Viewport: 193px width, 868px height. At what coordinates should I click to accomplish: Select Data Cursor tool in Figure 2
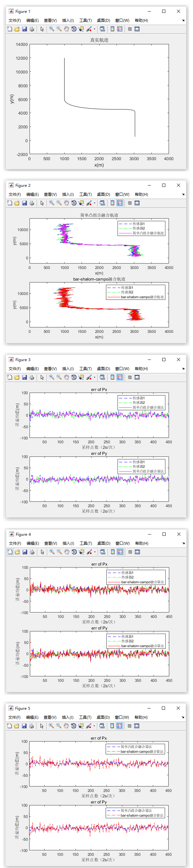tap(81, 203)
